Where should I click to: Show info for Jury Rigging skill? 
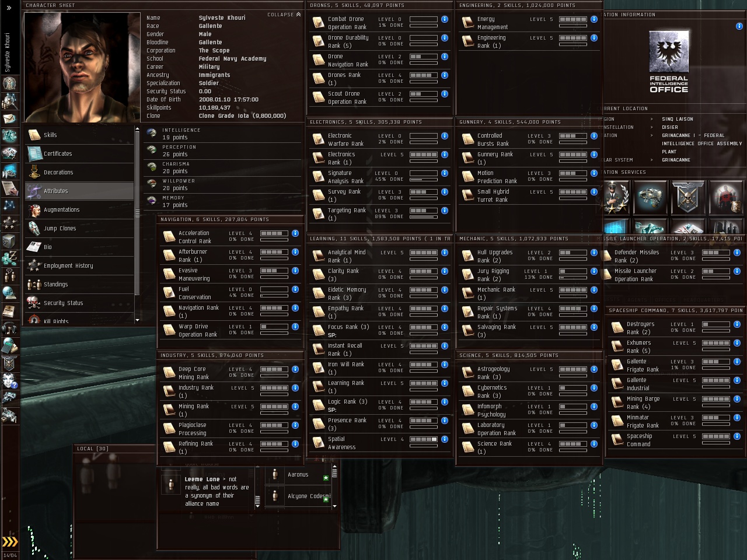click(x=594, y=271)
